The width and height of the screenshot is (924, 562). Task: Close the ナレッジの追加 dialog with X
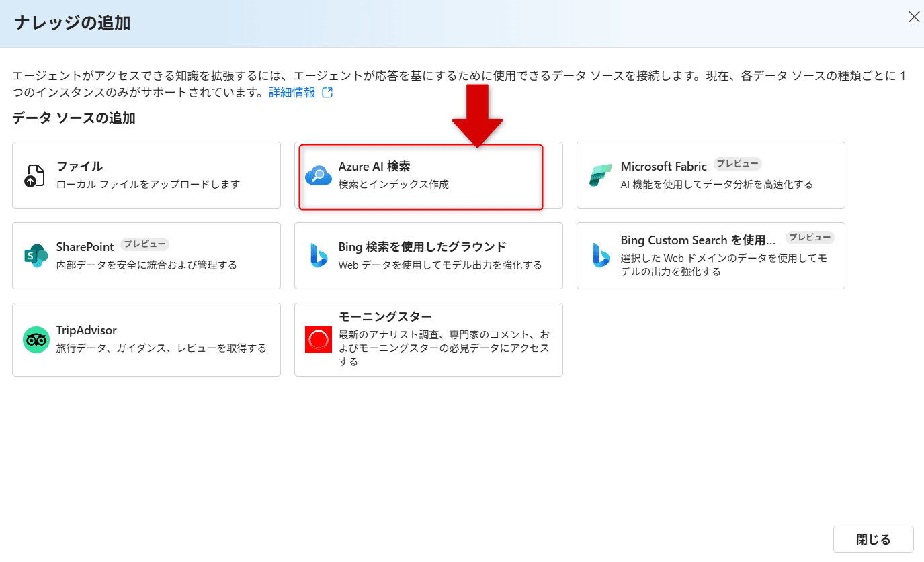[913, 17]
